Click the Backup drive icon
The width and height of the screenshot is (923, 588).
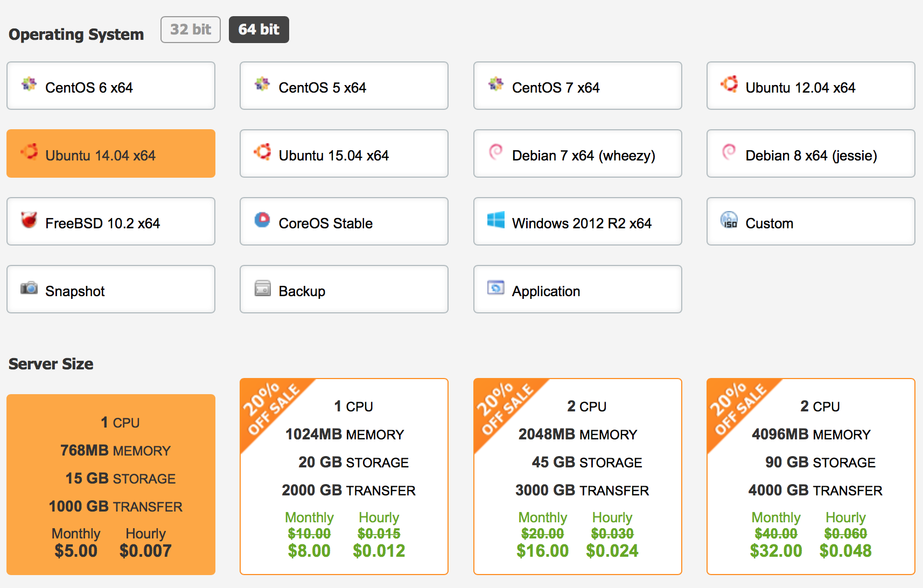[262, 288]
